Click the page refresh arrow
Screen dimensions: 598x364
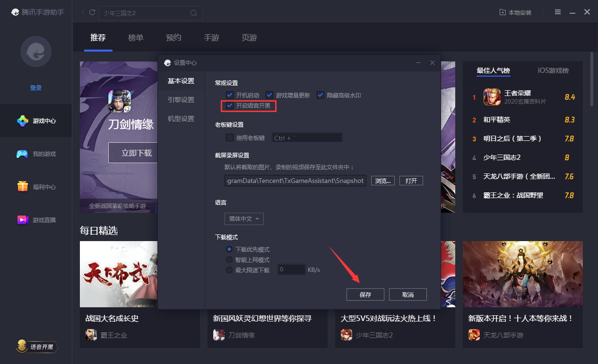click(93, 13)
